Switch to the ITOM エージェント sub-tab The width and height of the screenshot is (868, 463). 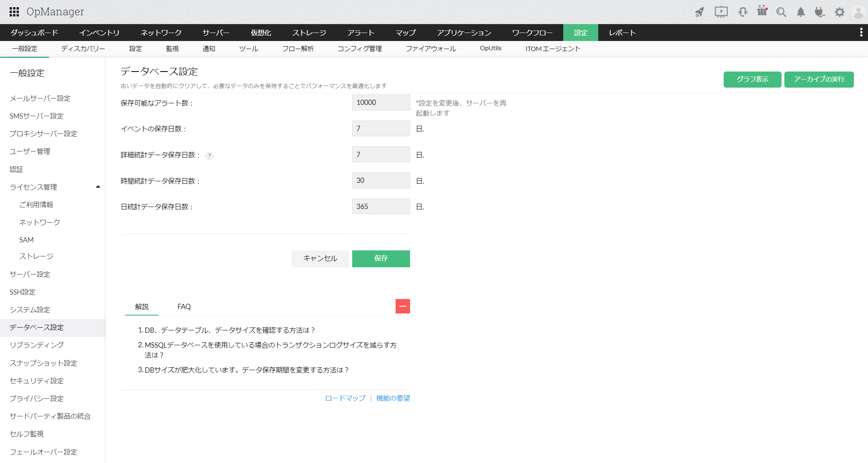[553, 49]
